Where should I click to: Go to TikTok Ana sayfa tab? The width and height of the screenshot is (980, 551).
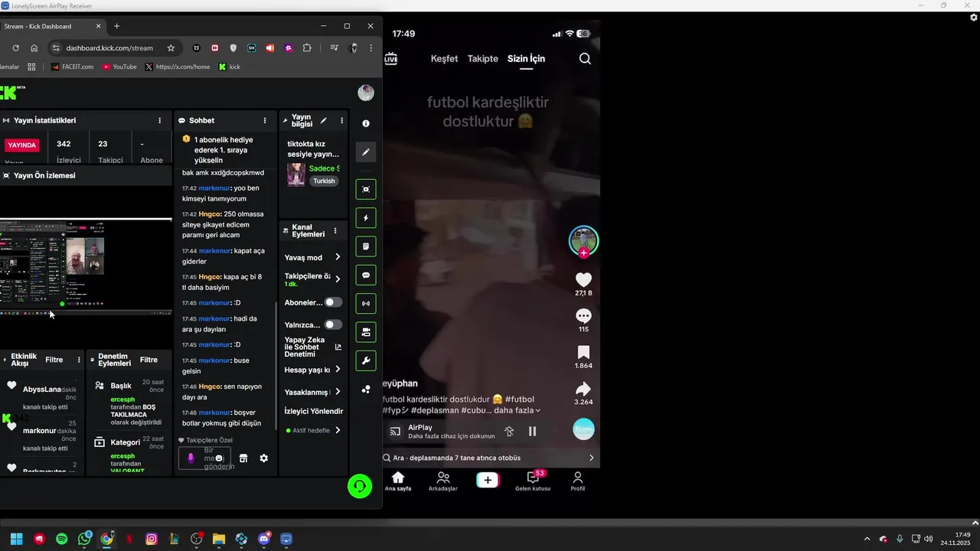coord(397,481)
